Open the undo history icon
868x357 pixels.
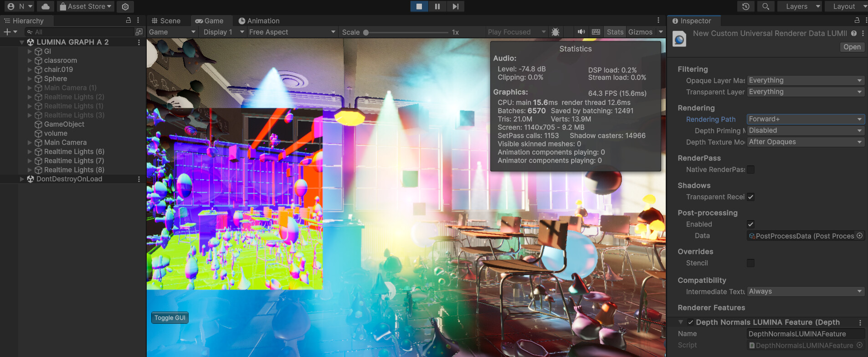pyautogui.click(x=746, y=6)
